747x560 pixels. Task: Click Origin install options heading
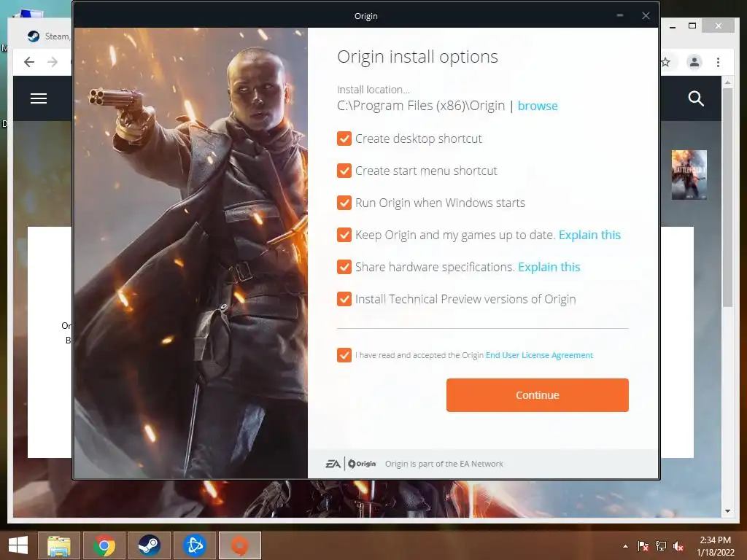(417, 57)
